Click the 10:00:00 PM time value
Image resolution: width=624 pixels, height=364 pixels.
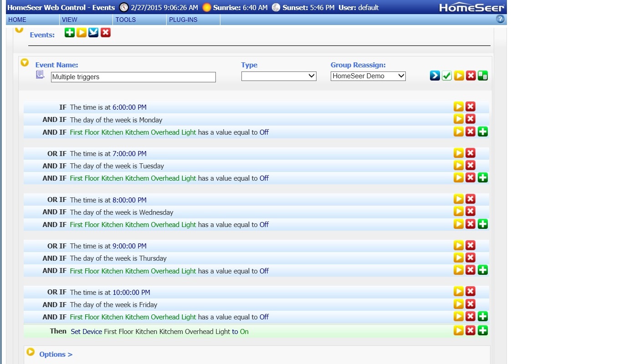point(131,292)
